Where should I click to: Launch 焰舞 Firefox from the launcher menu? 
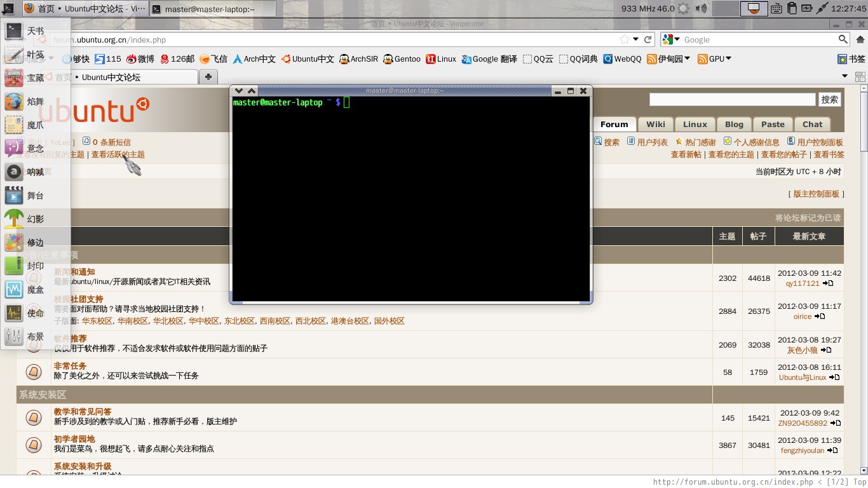pos(35,101)
